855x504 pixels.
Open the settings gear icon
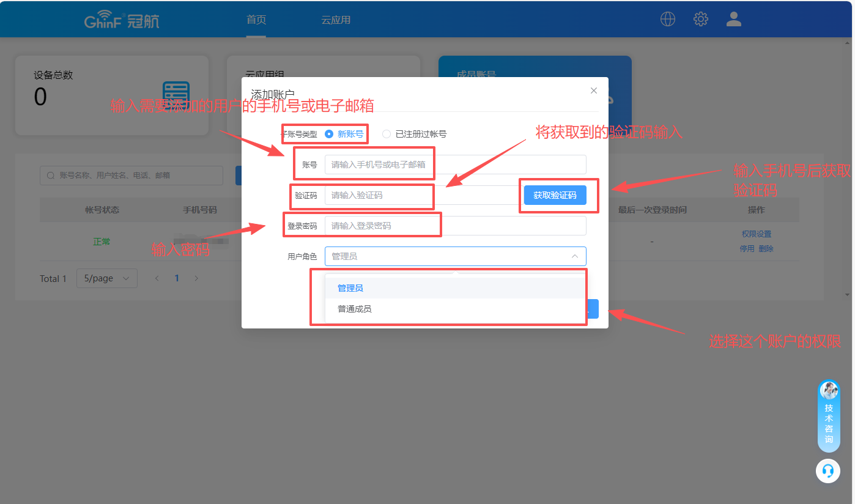click(700, 19)
